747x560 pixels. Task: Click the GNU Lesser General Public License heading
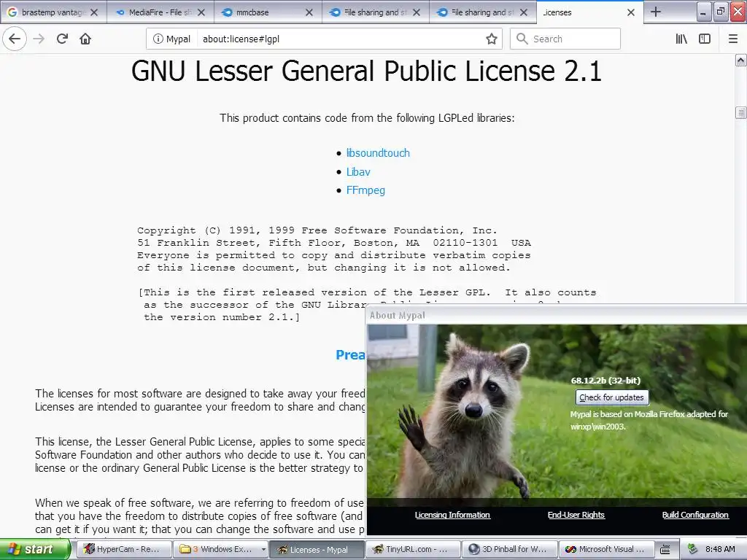click(366, 71)
